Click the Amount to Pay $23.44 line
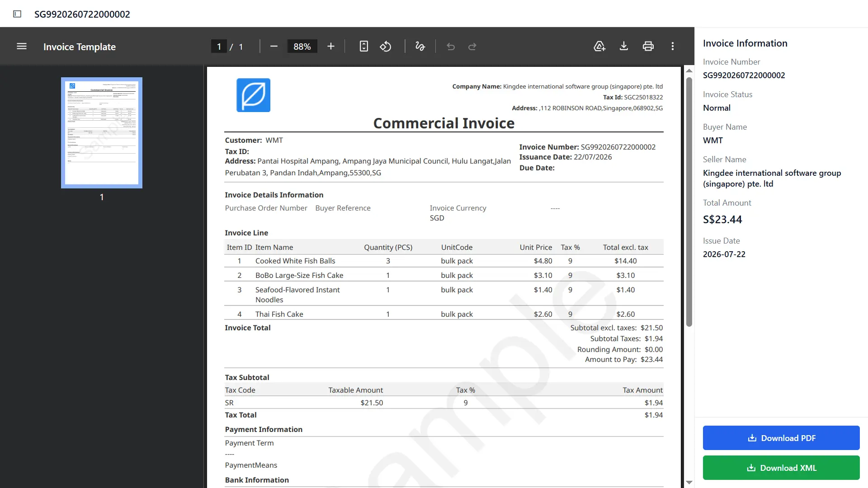The image size is (868, 488). (x=624, y=359)
